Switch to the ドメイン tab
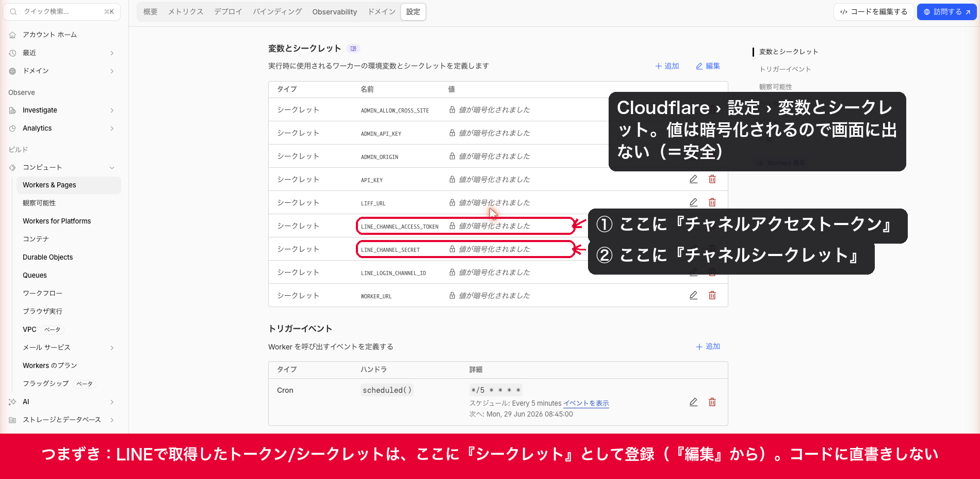Screen dimensions: 980x479 coord(382,12)
